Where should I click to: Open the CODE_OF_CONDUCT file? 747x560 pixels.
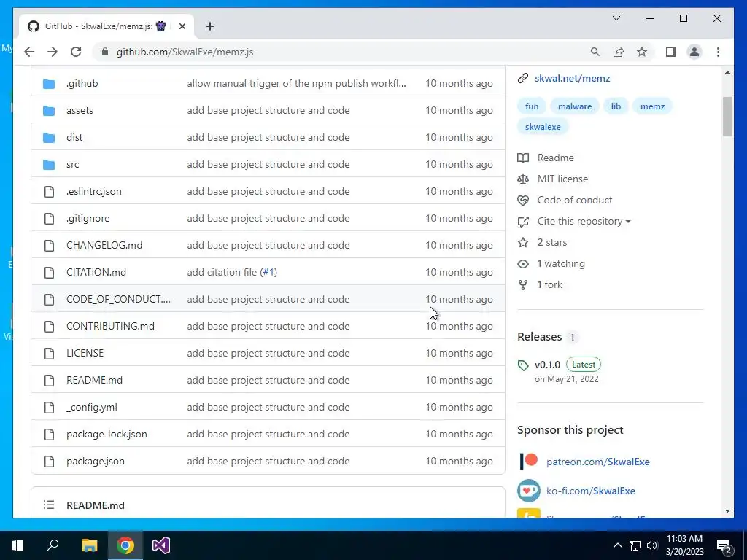coord(118,300)
